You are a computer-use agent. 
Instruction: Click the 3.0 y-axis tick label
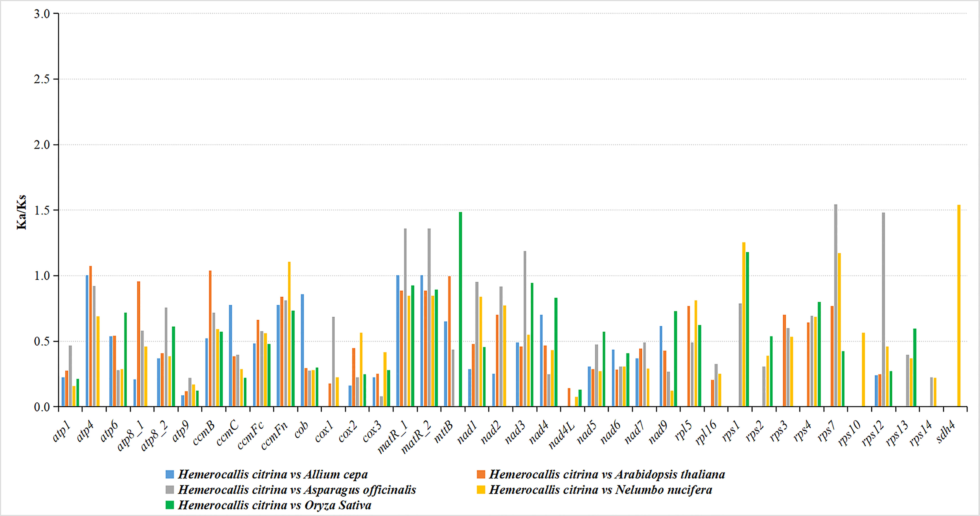tap(42, 14)
